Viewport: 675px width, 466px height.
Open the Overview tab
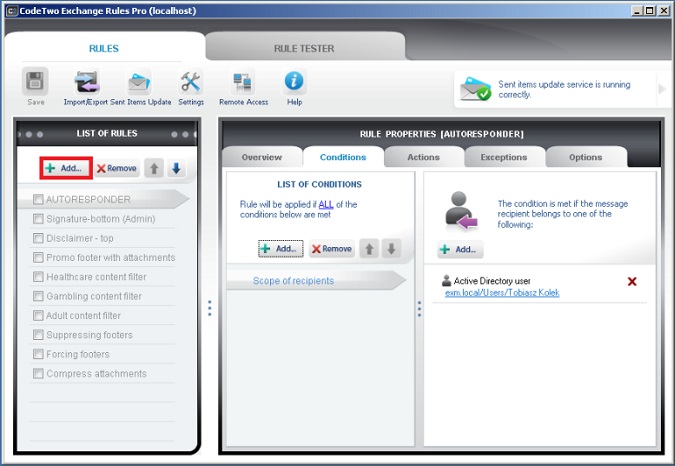(x=262, y=157)
